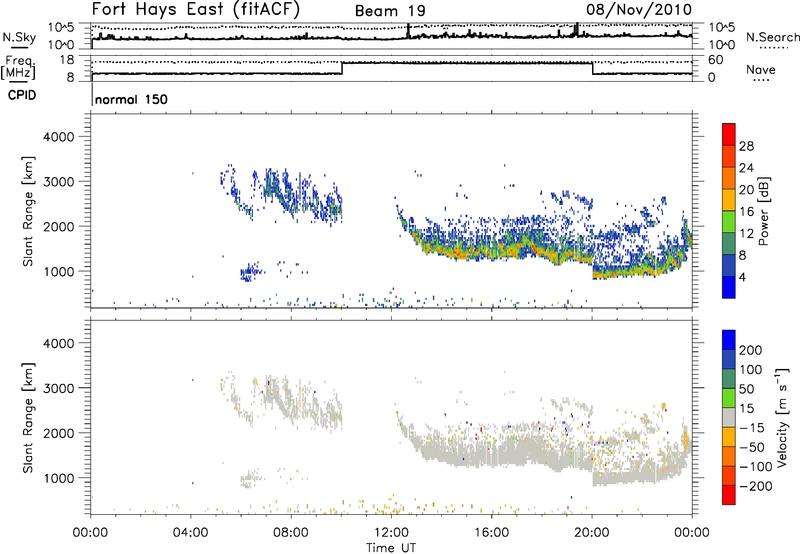800x554 pixels.
Task: Select the '-200' label on Velocity colorbar
Action: [756, 486]
